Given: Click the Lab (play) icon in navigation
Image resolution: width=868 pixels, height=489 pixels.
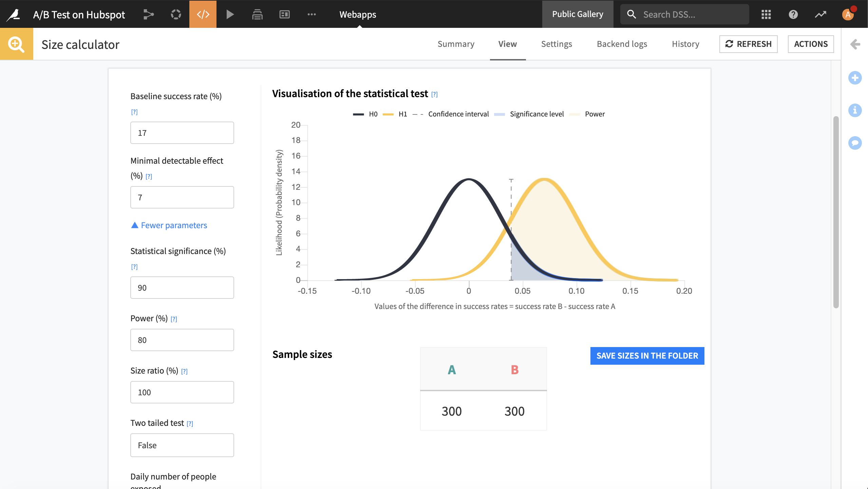Looking at the screenshot, I should coord(230,14).
